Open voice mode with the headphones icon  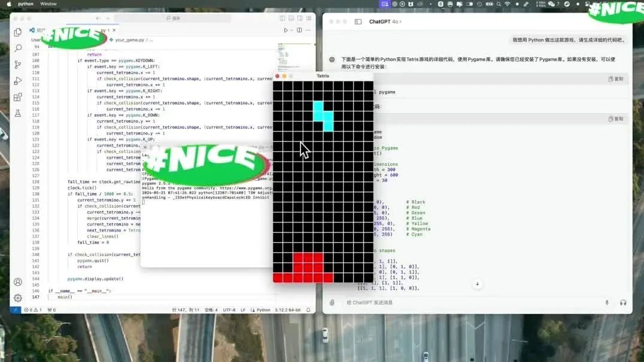click(x=623, y=303)
